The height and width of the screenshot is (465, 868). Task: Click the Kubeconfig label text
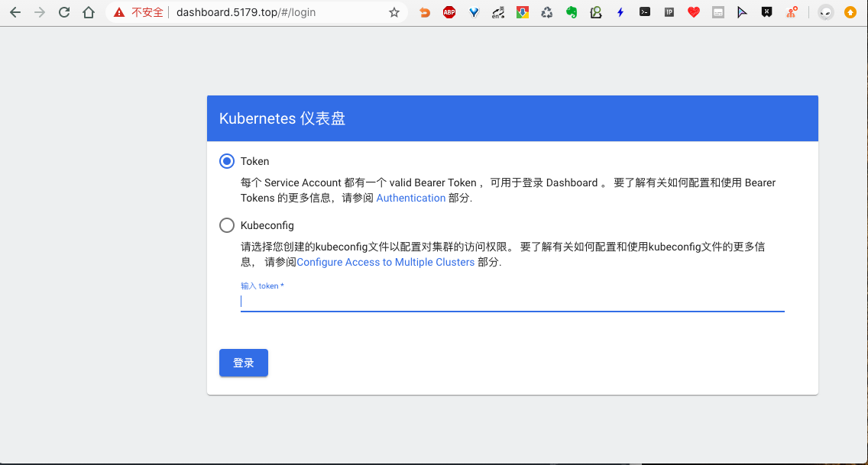pyautogui.click(x=267, y=225)
